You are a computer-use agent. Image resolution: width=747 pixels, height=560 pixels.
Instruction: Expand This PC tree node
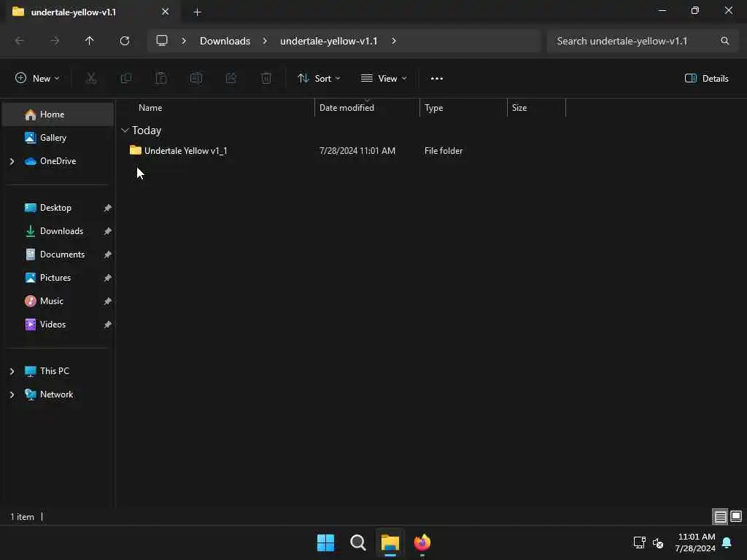coord(12,371)
